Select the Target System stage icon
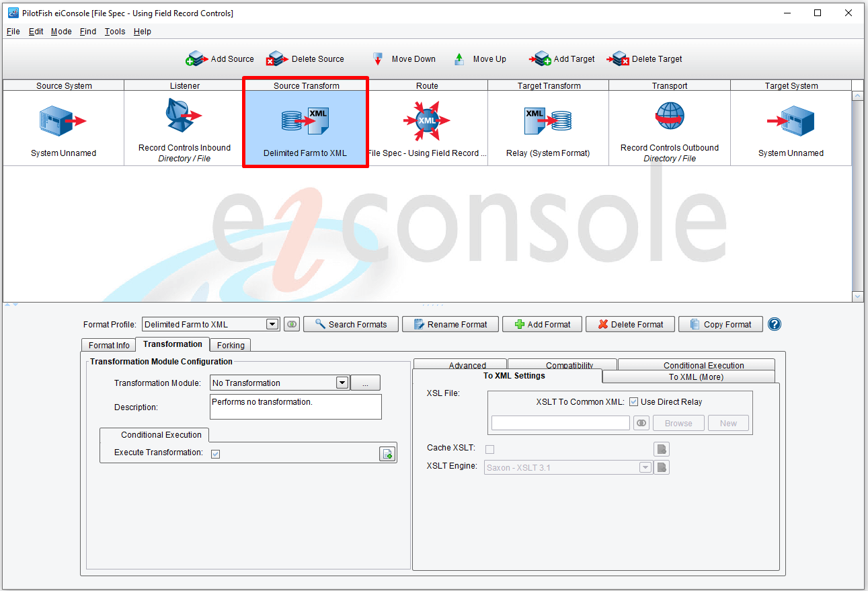868x591 pixels. 791,121
